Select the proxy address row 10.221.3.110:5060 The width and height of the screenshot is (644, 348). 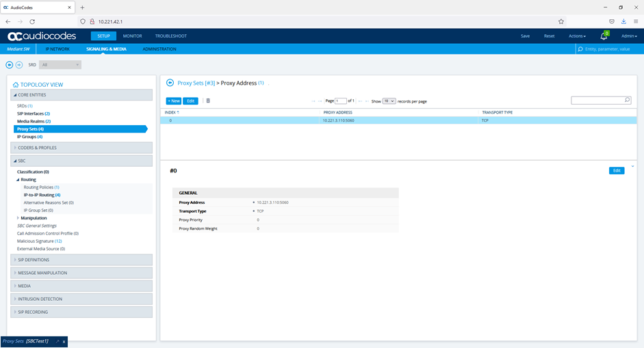(x=398, y=120)
